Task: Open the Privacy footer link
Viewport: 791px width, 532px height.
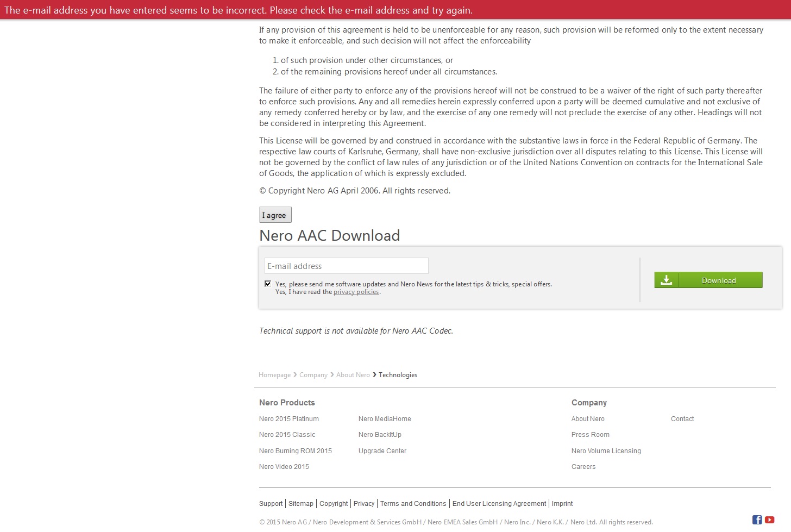Action: [364, 504]
